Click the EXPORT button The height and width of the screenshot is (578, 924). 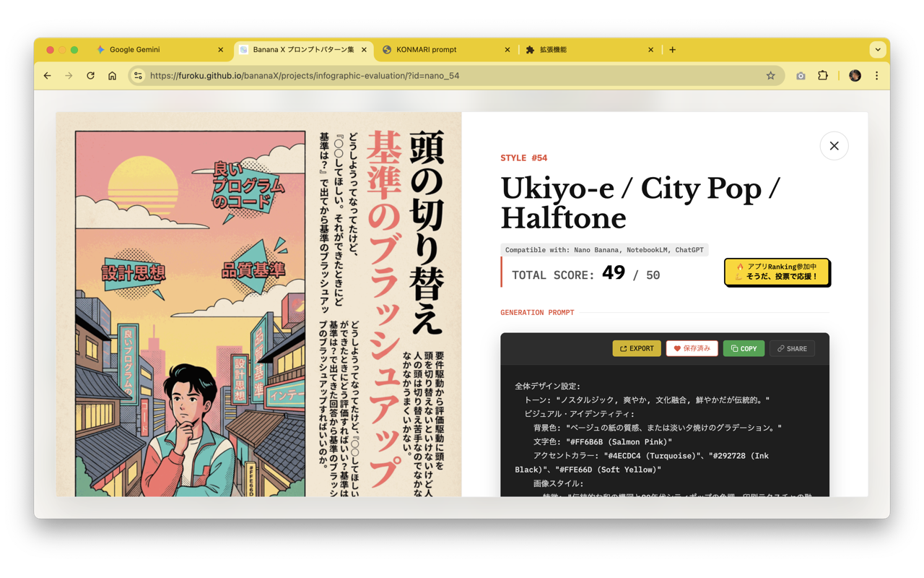click(636, 348)
